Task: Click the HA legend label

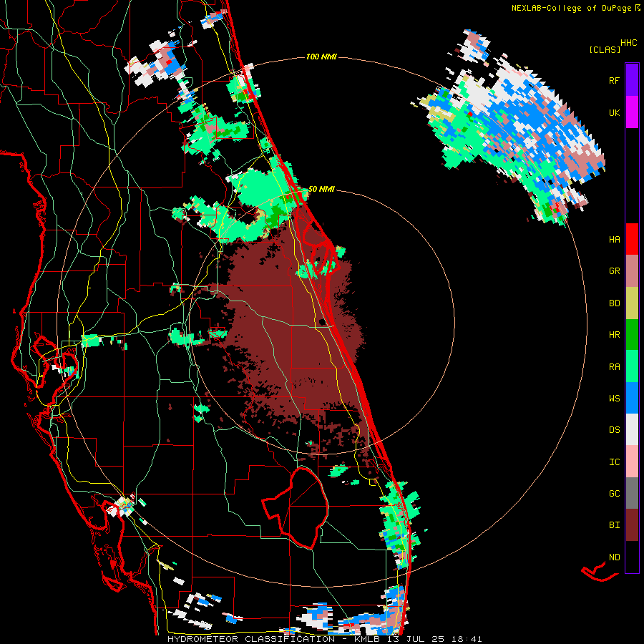Action: click(614, 240)
